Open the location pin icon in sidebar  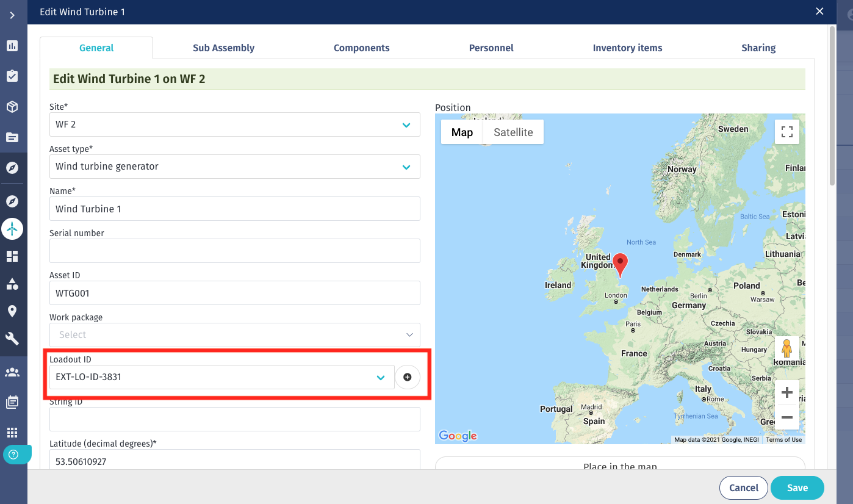click(12, 311)
